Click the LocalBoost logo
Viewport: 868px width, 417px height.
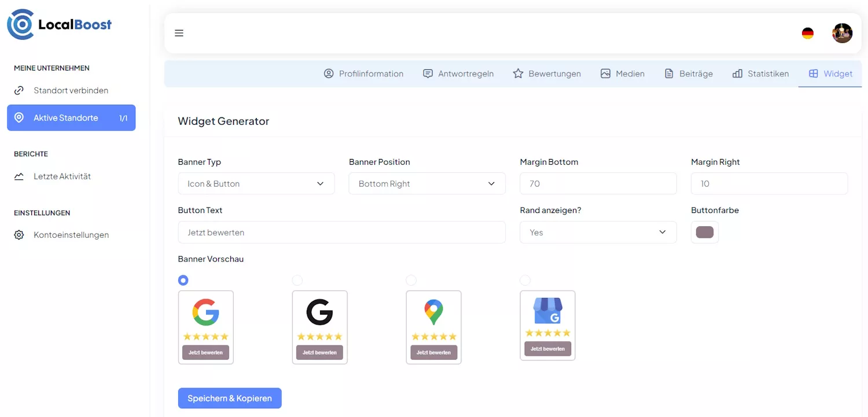pos(60,24)
